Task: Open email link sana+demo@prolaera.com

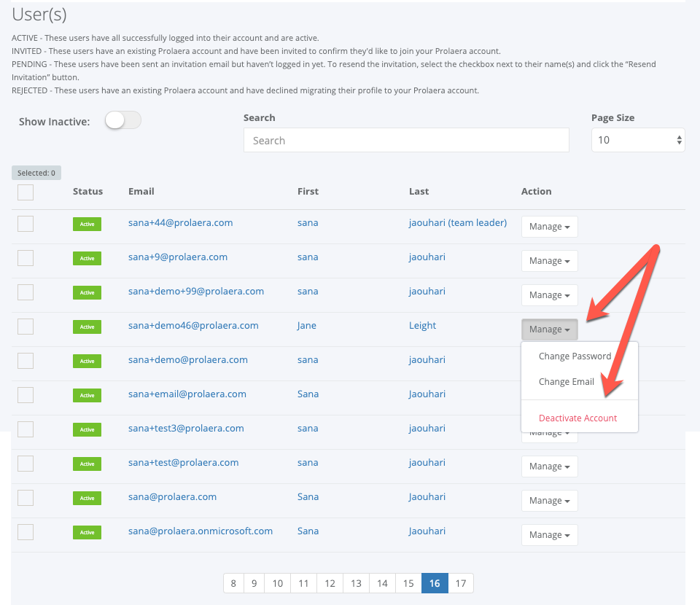Action: tap(188, 359)
